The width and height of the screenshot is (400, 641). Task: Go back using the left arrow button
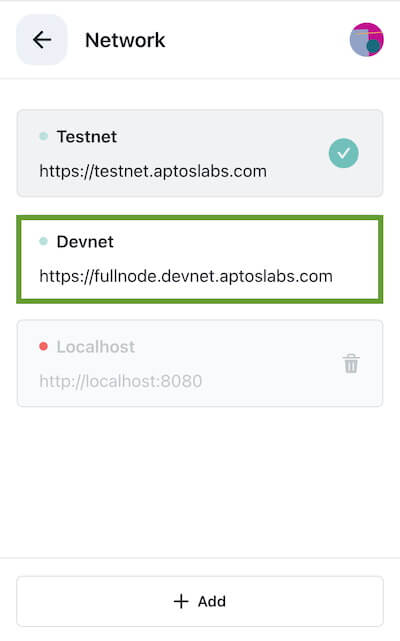coord(41,40)
